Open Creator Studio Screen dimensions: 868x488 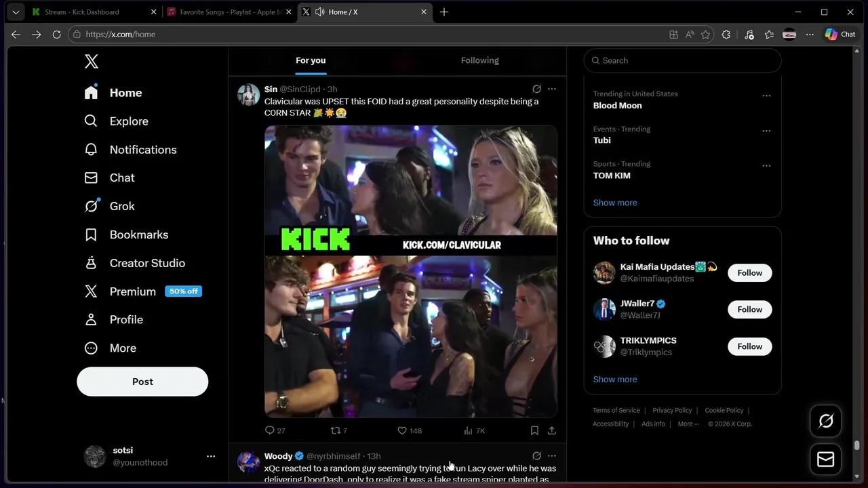pyautogui.click(x=134, y=263)
